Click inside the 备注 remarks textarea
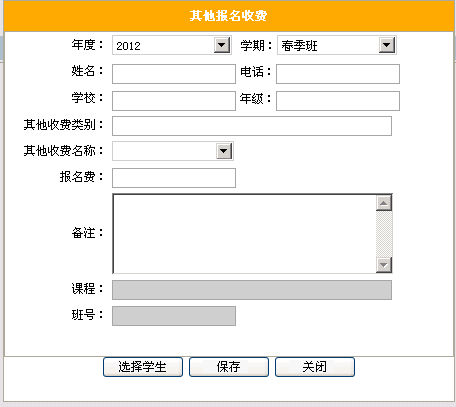The width and height of the screenshot is (456, 407). [244, 234]
